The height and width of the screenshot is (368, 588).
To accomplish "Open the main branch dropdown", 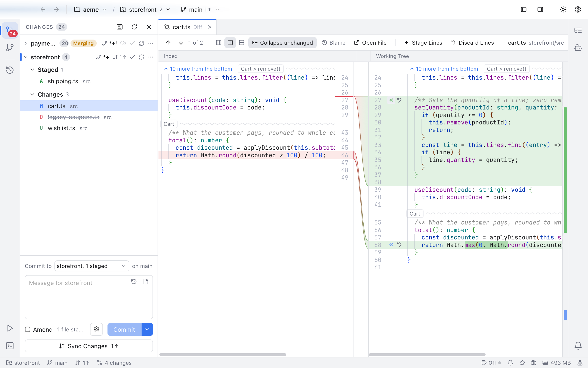I will coord(200,9).
